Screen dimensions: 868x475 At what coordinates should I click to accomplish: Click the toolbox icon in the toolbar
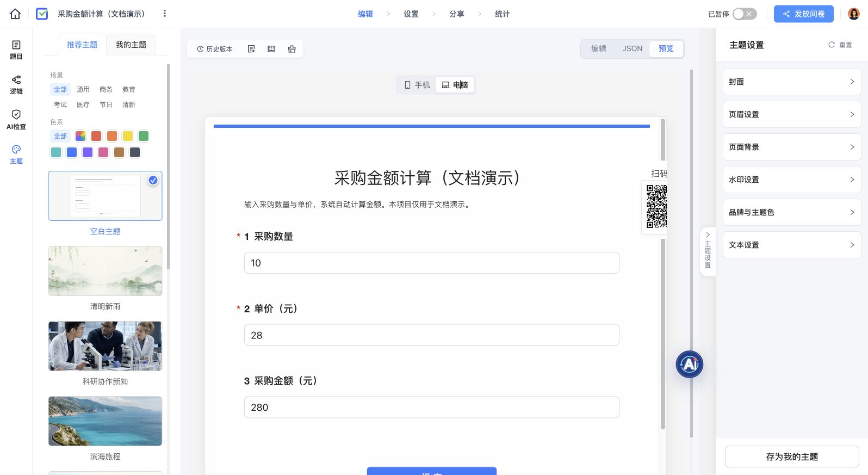(292, 49)
